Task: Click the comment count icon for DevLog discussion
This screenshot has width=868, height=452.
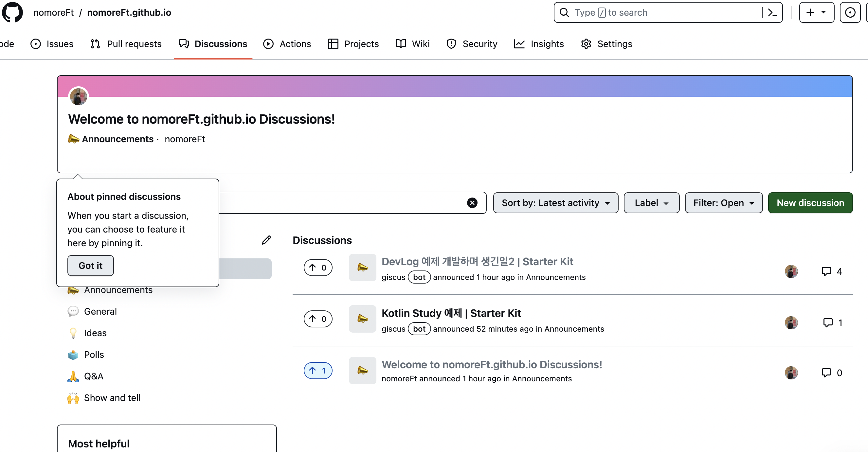Action: 826,271
